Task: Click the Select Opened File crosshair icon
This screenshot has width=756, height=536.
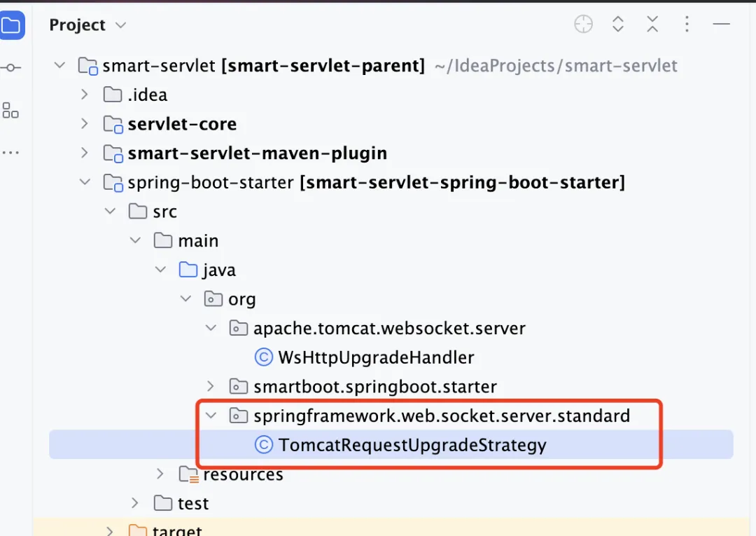Action: coord(583,24)
